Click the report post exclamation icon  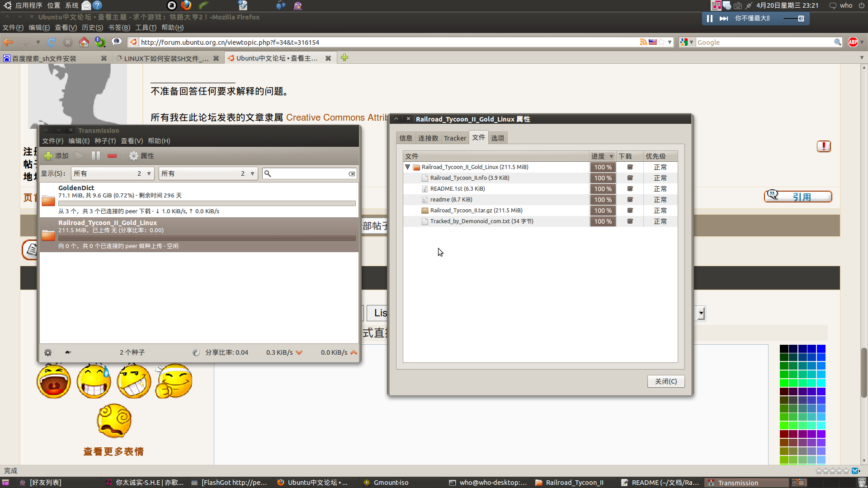(824, 146)
